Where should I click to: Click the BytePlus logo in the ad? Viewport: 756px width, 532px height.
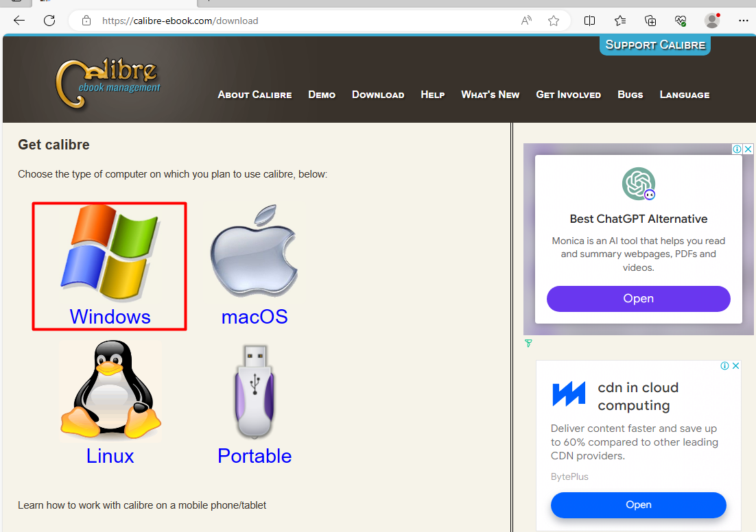click(569, 394)
